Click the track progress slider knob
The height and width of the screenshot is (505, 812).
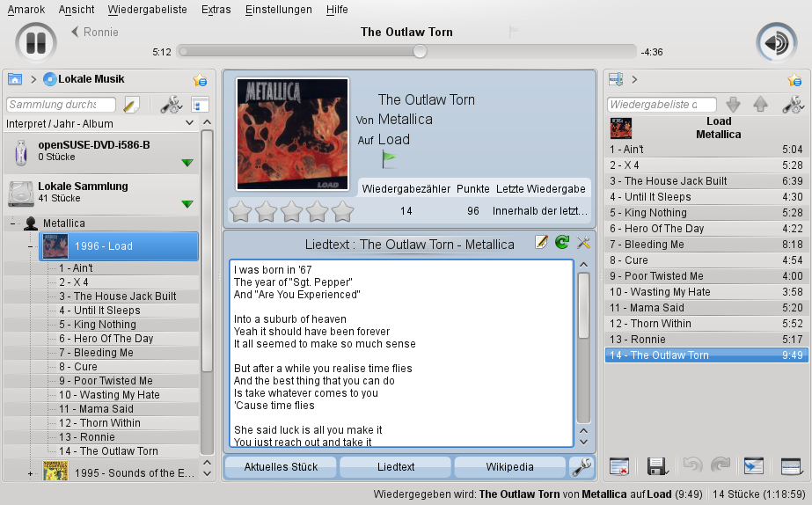(420, 51)
